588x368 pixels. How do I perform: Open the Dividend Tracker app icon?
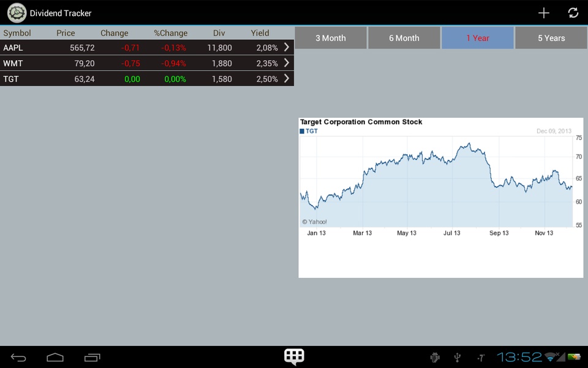[17, 13]
